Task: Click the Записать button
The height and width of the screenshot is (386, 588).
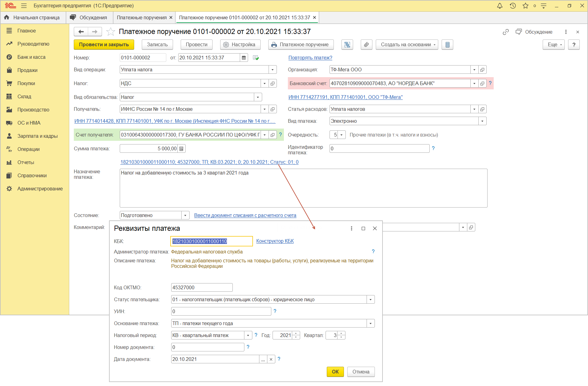Action: 157,45
